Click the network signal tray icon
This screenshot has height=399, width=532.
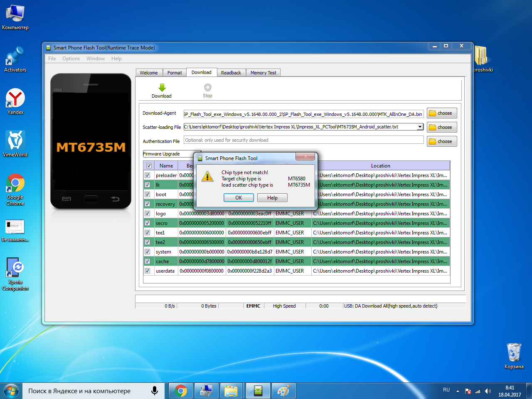pyautogui.click(x=478, y=391)
